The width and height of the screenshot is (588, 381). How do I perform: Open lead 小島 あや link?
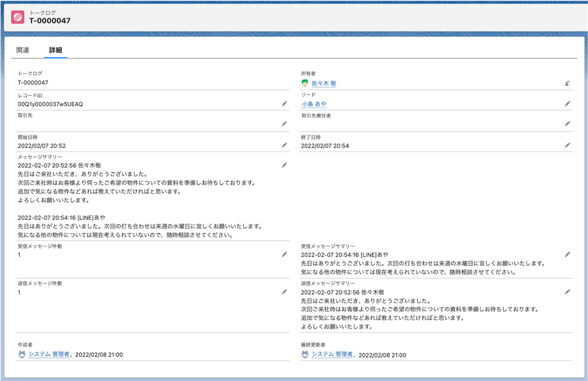coord(314,104)
